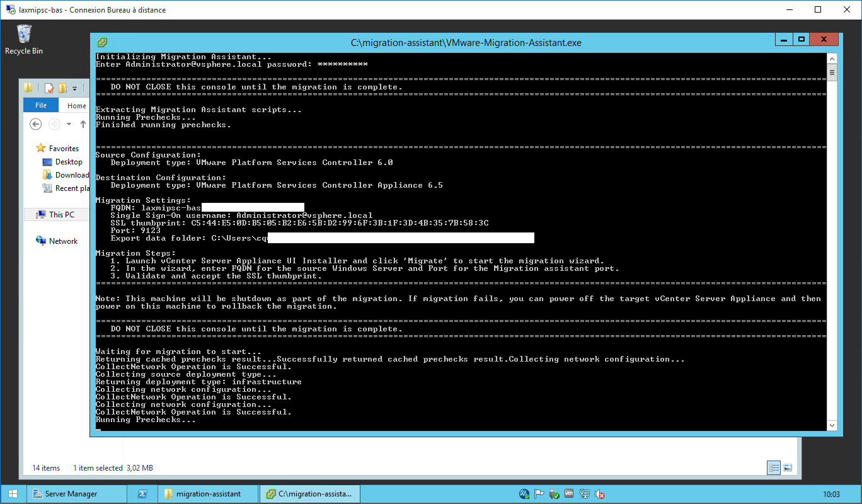Click the Explorer Properties quick access icon
862x504 pixels.
[x=49, y=88]
